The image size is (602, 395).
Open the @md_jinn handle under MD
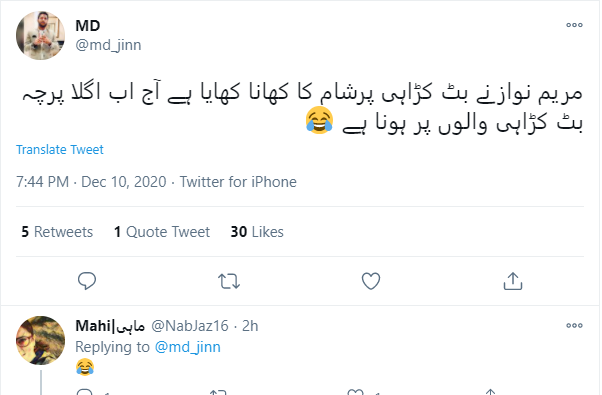[108, 45]
